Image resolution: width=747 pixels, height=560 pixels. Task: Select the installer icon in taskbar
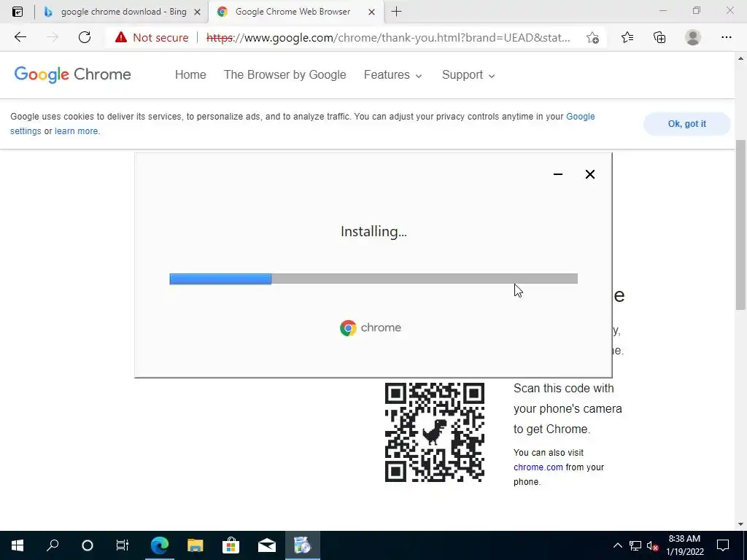(303, 545)
